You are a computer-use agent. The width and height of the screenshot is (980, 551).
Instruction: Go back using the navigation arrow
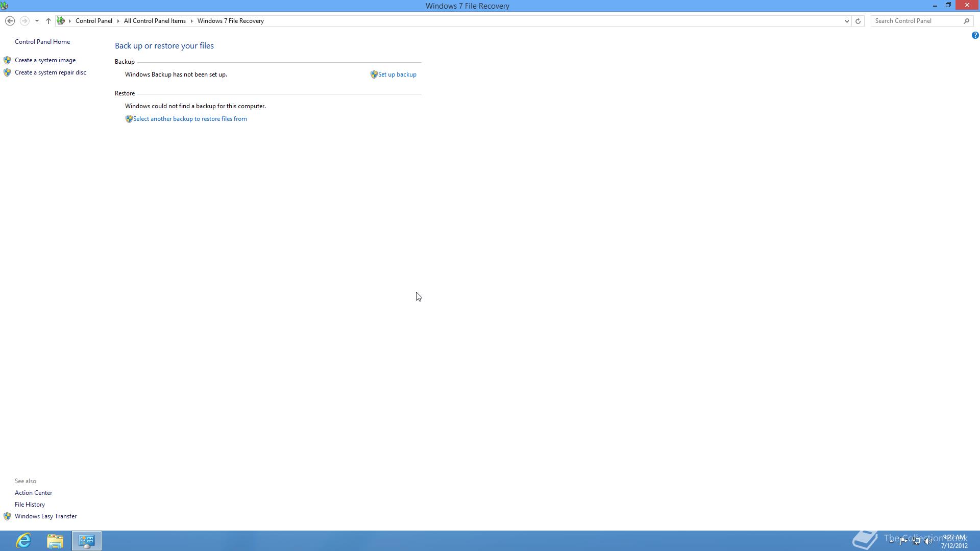[x=10, y=21]
